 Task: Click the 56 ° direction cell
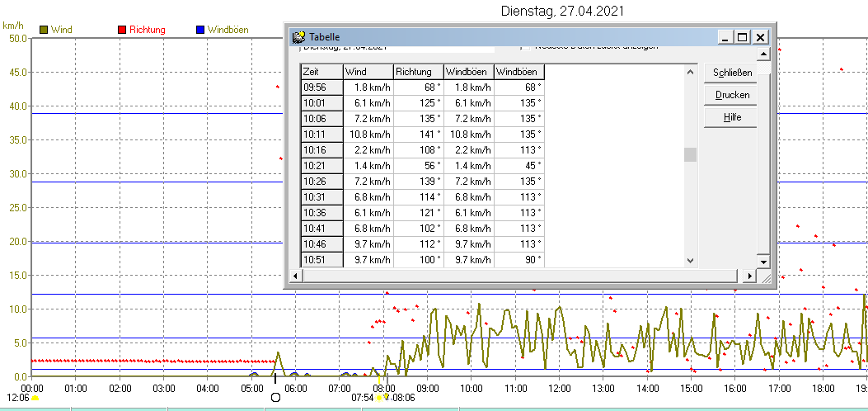419,166
